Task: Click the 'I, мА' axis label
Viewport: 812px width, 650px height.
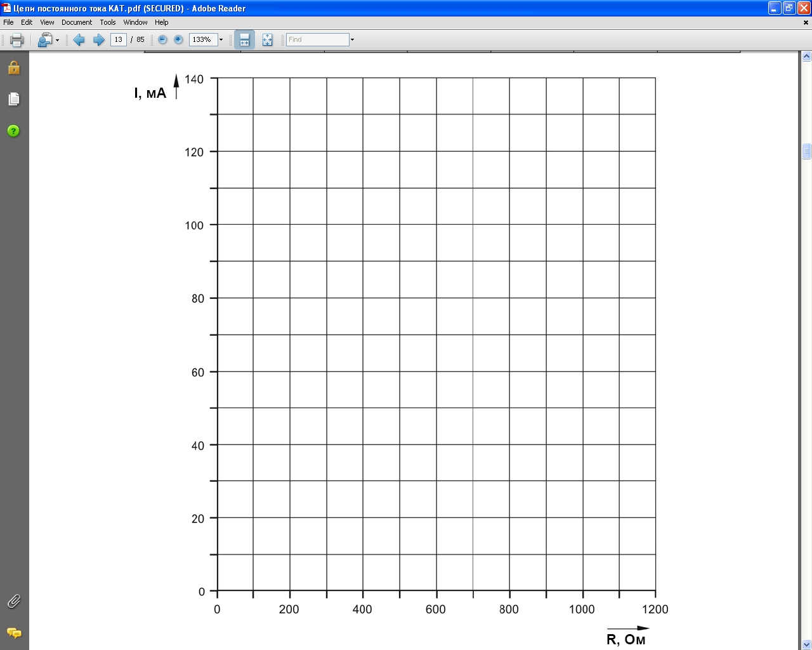Action: coord(150,93)
